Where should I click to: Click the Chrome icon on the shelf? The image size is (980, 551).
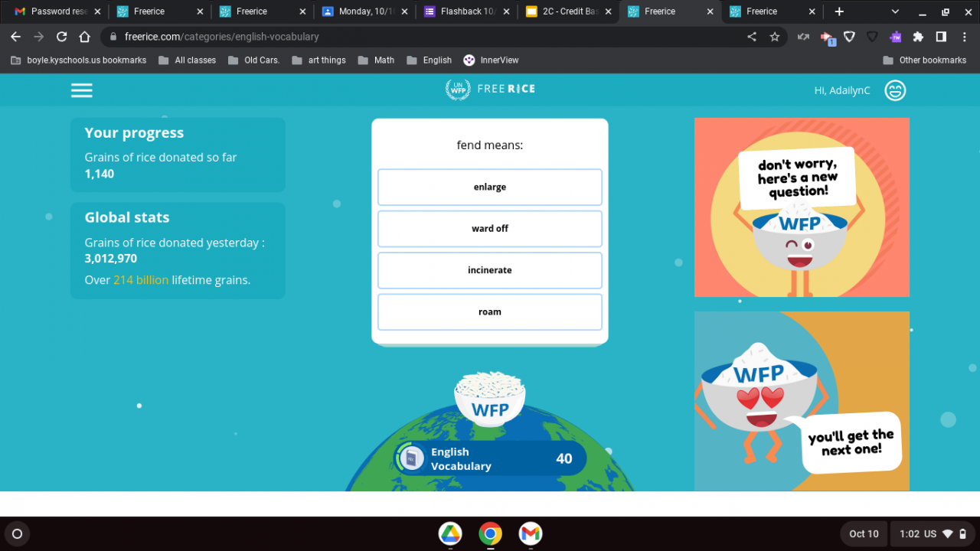490,533
